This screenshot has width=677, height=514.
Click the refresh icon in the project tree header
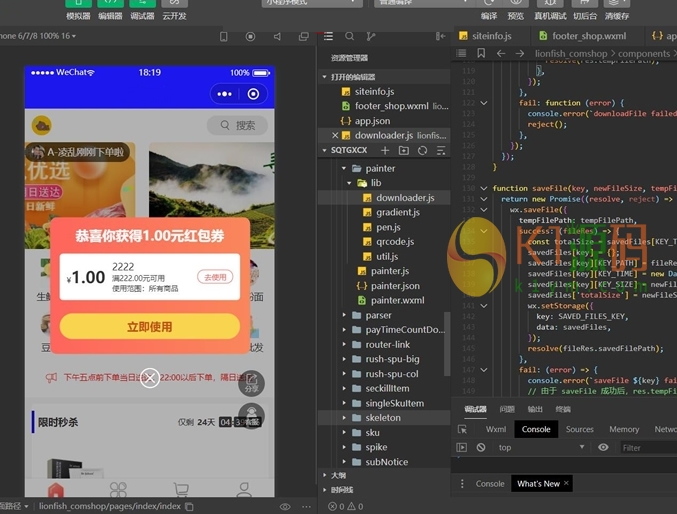tap(422, 151)
